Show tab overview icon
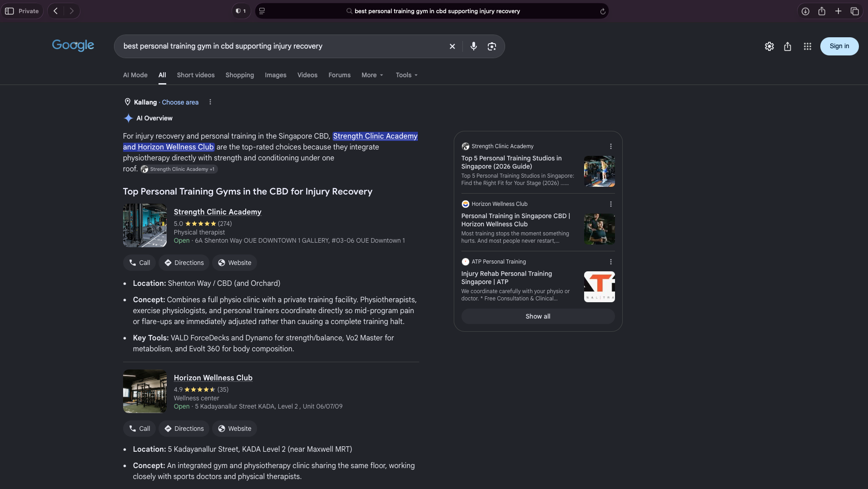Image resolution: width=868 pixels, height=489 pixels. pyautogui.click(x=855, y=11)
